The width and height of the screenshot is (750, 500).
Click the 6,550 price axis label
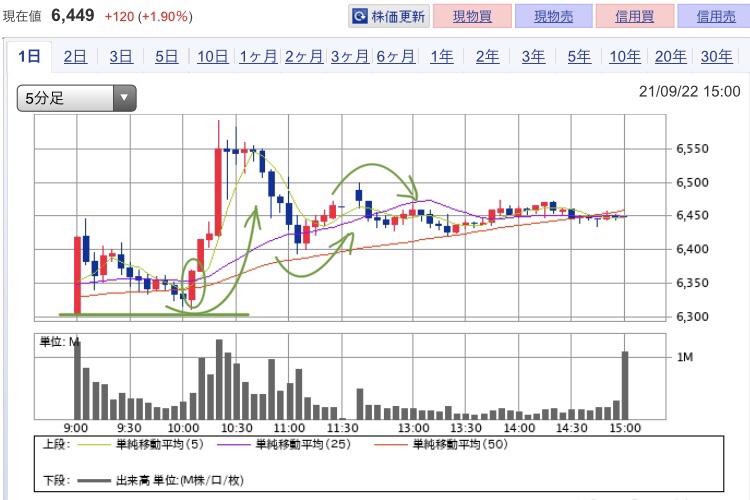[692, 149]
